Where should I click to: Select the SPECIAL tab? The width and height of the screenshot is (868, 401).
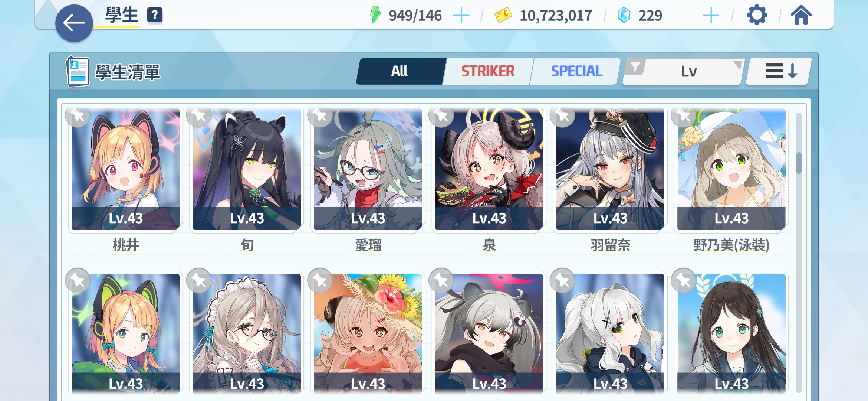point(576,71)
